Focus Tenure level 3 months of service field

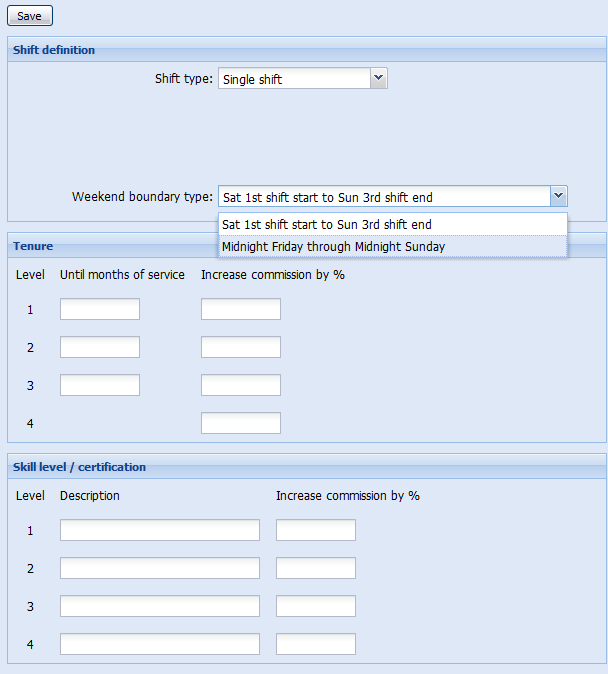pos(100,385)
